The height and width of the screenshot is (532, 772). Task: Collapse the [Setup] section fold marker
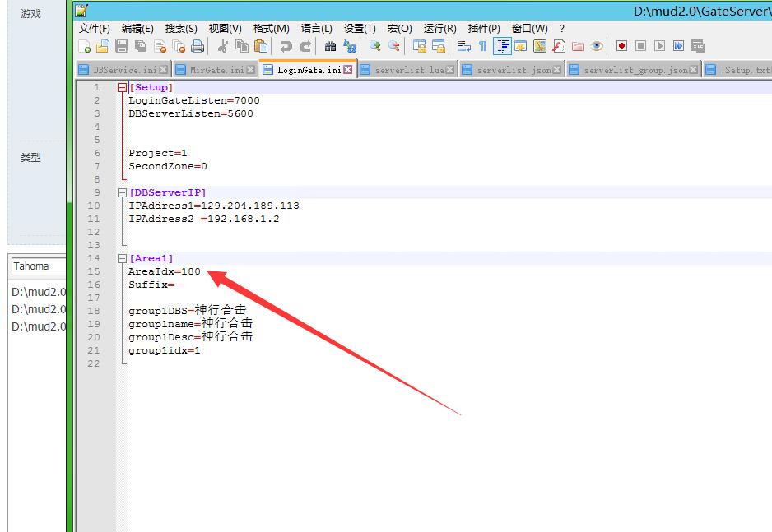123,87
